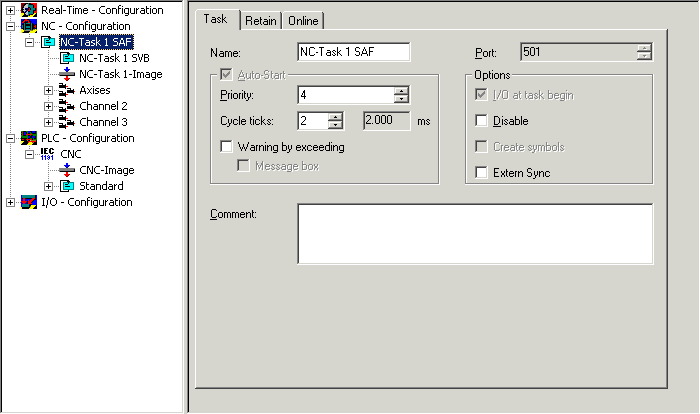The height and width of the screenshot is (414, 700).
Task: Expand the Axises node
Action: click(x=48, y=91)
